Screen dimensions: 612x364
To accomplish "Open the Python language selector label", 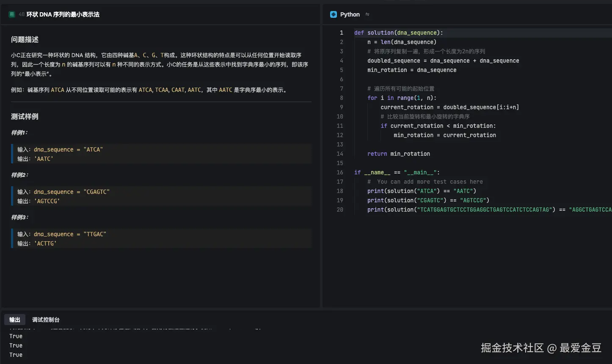I will tap(350, 14).
